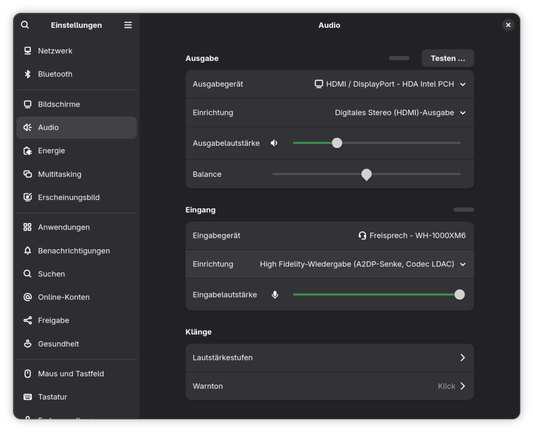
Task: Open the Lautstärkestufen row
Action: tap(329, 358)
